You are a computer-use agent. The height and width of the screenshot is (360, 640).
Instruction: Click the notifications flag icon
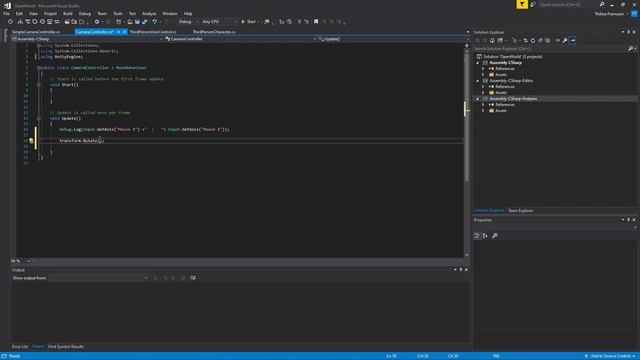click(x=522, y=4)
